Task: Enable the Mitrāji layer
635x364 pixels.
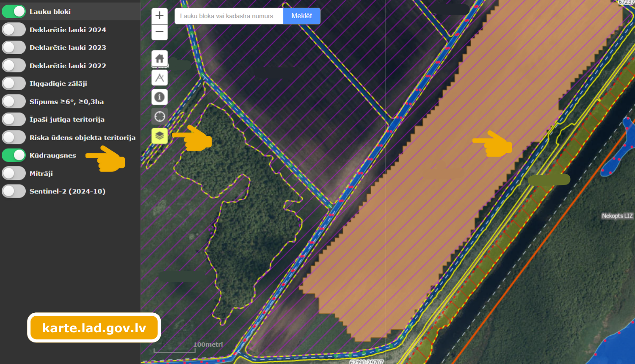Action: [x=14, y=174]
